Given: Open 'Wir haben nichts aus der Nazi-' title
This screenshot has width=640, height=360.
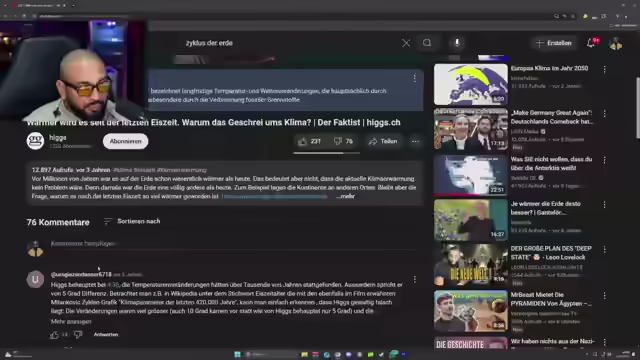Looking at the screenshot, I should coord(552,341).
